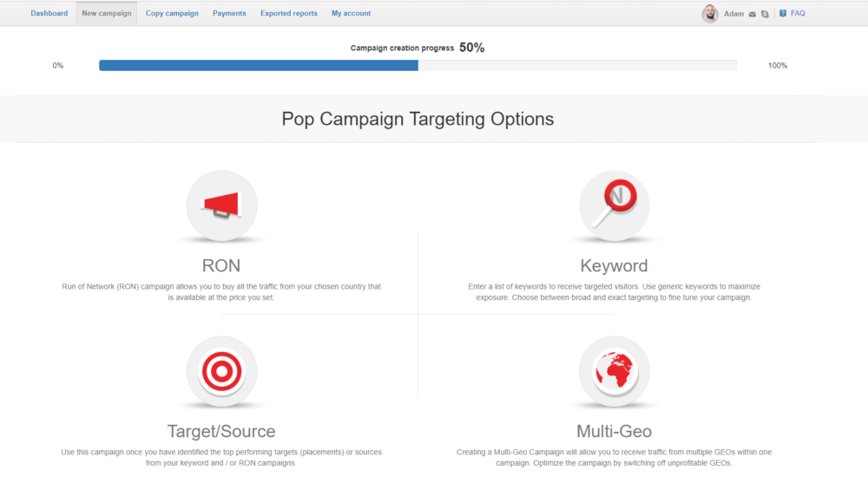Viewport: 868px width, 483px height.
Task: Switch to the Payments tab
Action: tap(229, 13)
